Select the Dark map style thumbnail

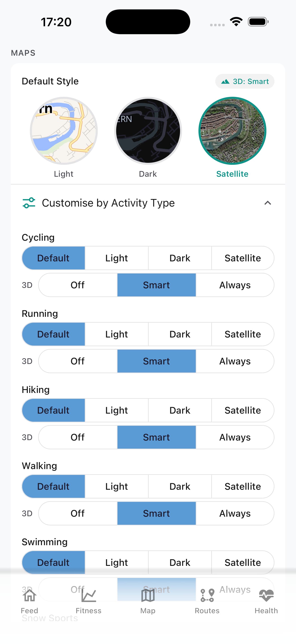148,131
